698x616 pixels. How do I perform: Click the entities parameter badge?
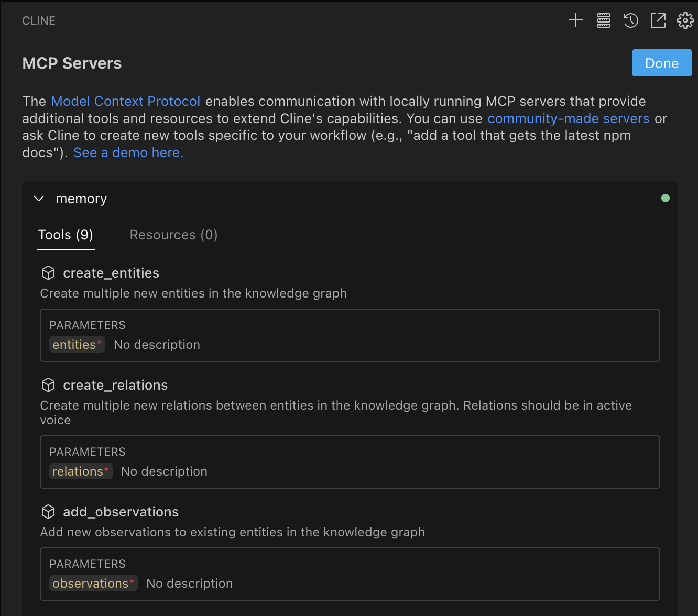(x=77, y=344)
